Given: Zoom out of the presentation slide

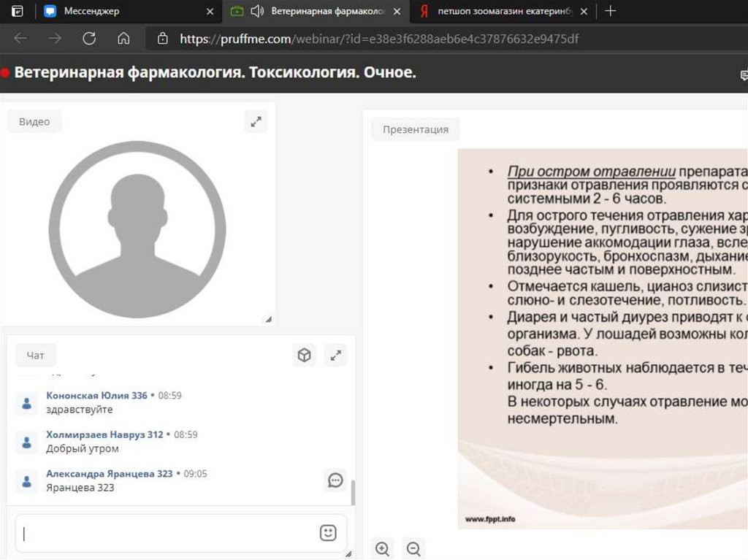Looking at the screenshot, I should click(x=413, y=548).
